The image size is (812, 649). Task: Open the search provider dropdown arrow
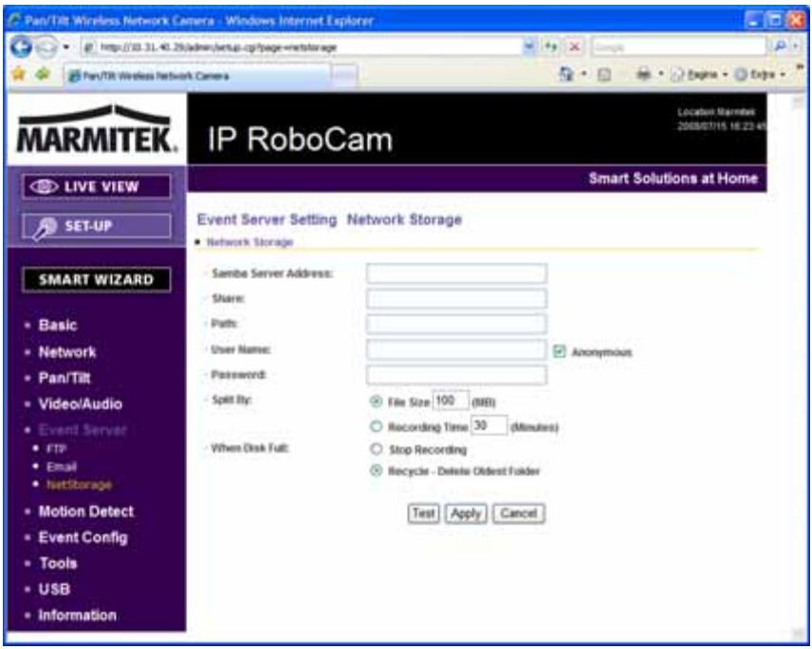tap(796, 46)
